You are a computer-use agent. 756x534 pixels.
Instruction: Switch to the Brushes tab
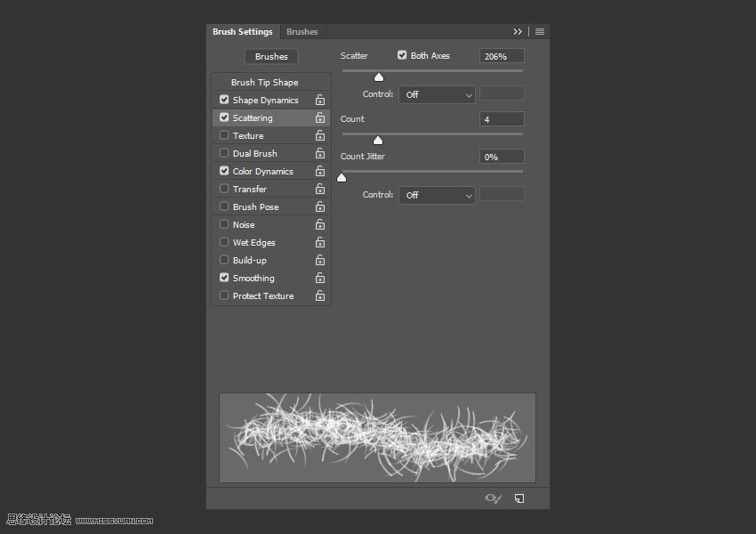(302, 31)
